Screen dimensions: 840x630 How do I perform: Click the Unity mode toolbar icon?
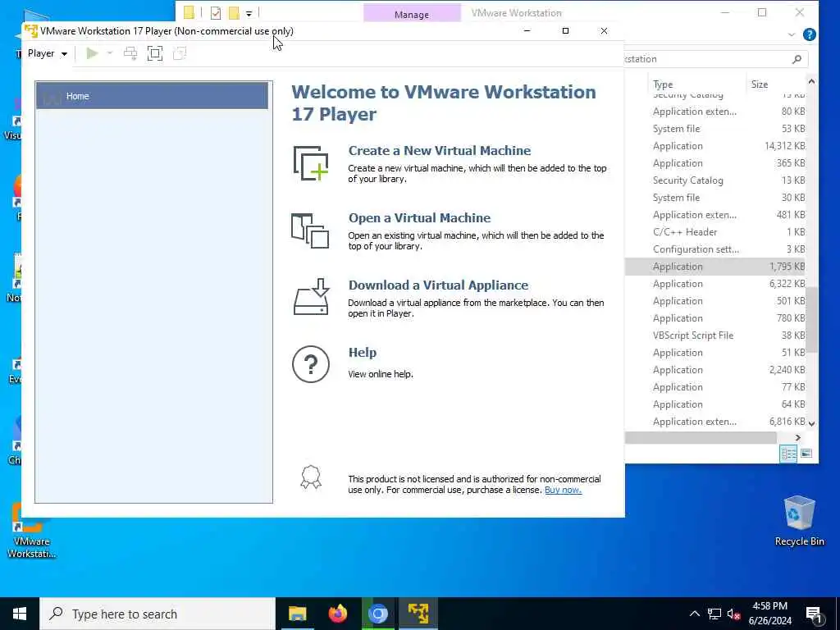tap(180, 53)
